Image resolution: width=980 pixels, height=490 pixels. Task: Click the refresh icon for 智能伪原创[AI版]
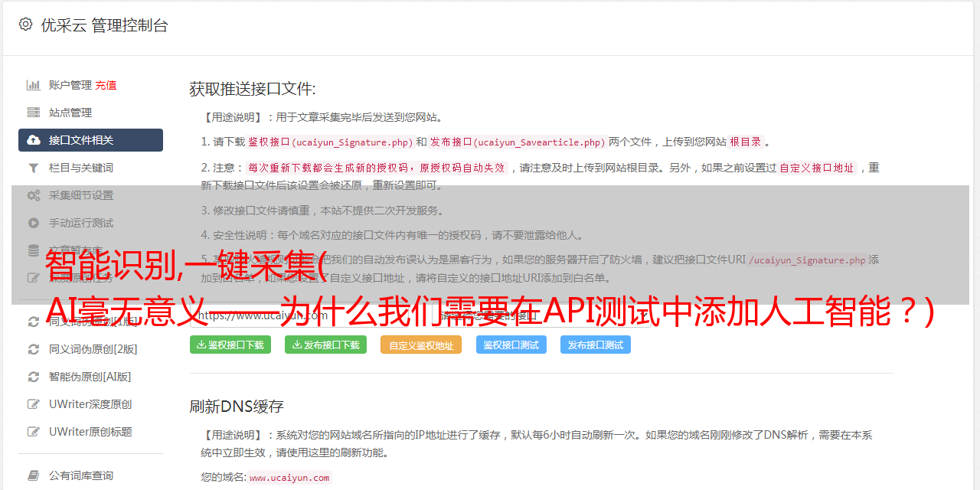[x=34, y=377]
